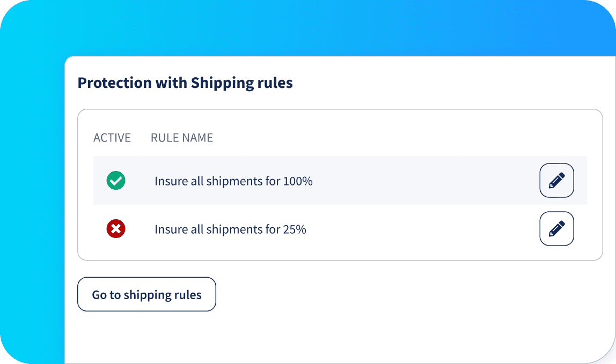This screenshot has height=364, width=616.
Task: Select the green active indicator for the first rule
Action: point(116,181)
